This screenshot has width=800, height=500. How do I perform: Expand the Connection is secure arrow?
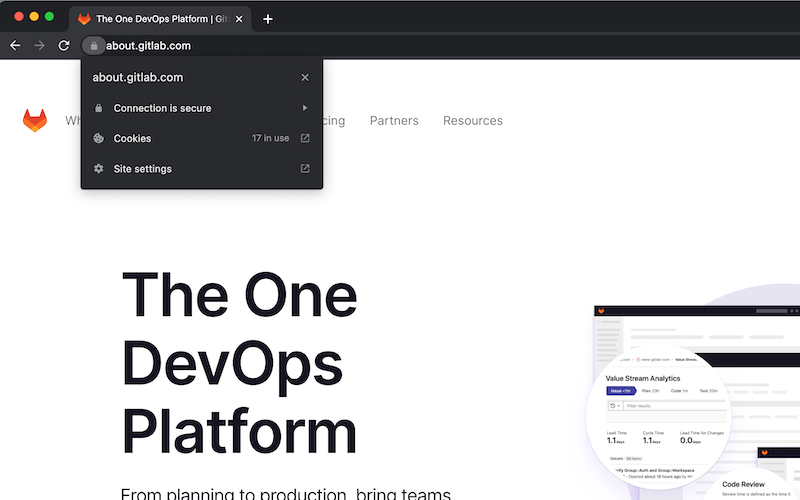[x=305, y=108]
